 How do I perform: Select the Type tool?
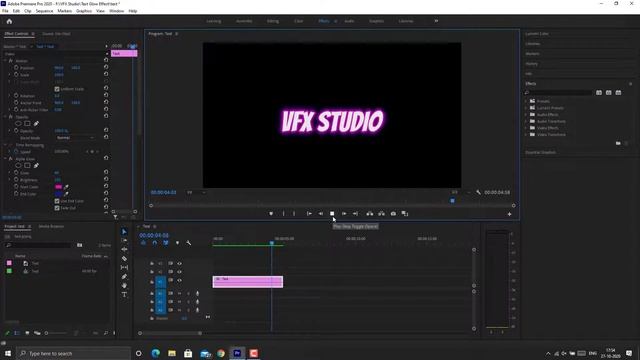[x=124, y=295]
